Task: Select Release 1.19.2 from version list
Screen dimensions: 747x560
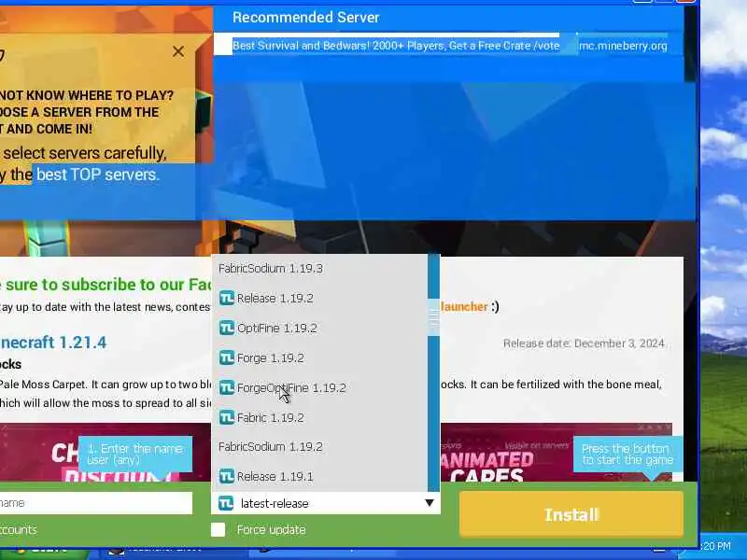Action: [319, 298]
